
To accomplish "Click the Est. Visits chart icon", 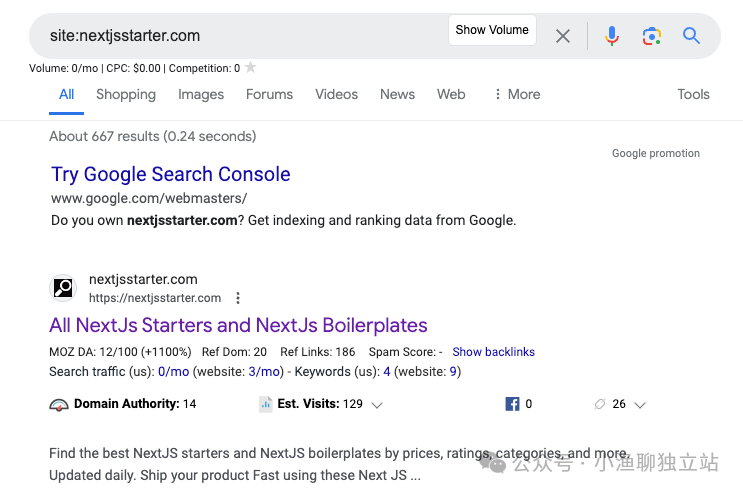I will [x=266, y=404].
